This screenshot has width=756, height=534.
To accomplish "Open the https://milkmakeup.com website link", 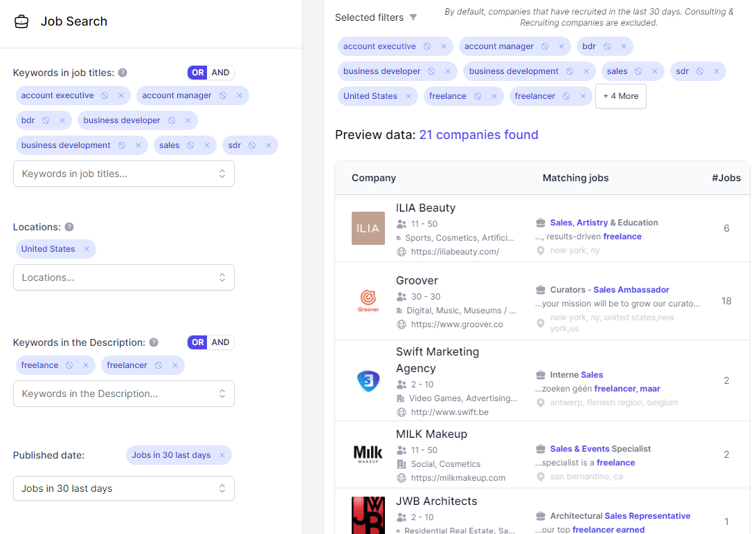I will [458, 478].
